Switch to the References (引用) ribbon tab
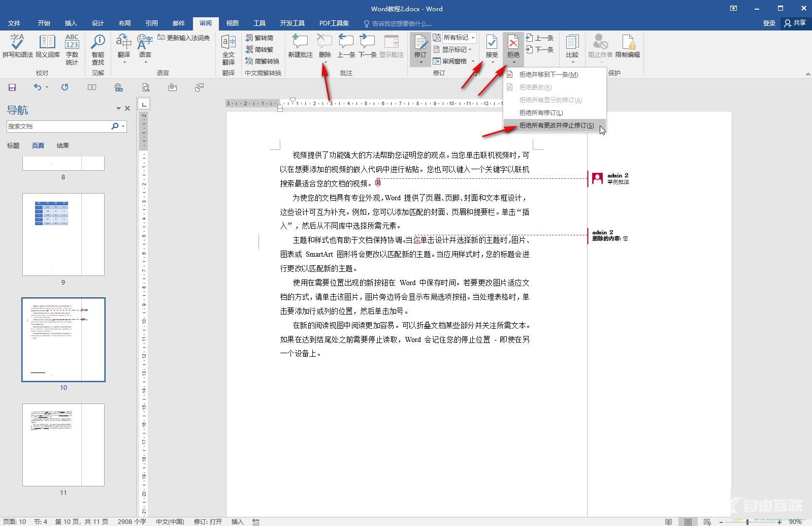The image size is (812, 526). click(151, 23)
